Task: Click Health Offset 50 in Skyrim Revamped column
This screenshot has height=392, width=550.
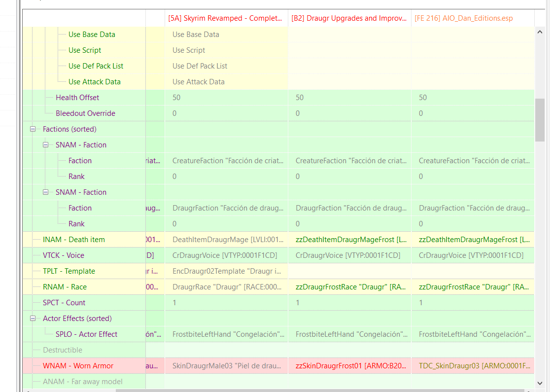Action: click(x=226, y=98)
